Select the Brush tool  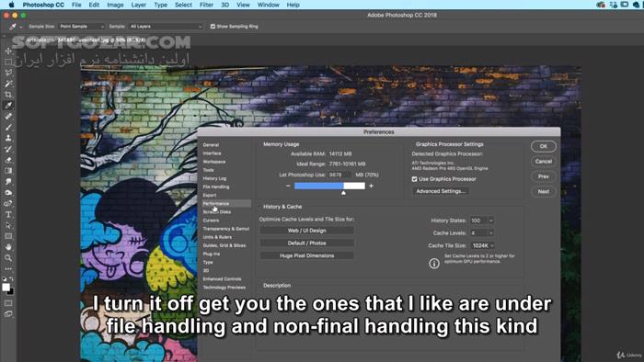tap(8, 127)
